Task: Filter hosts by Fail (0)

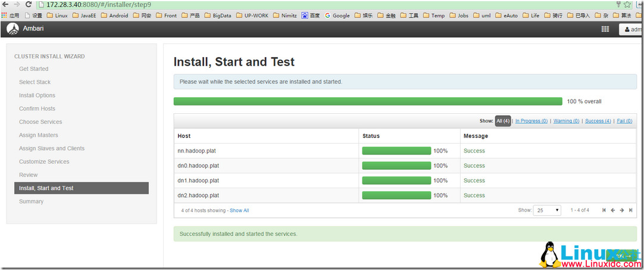Action: point(624,121)
